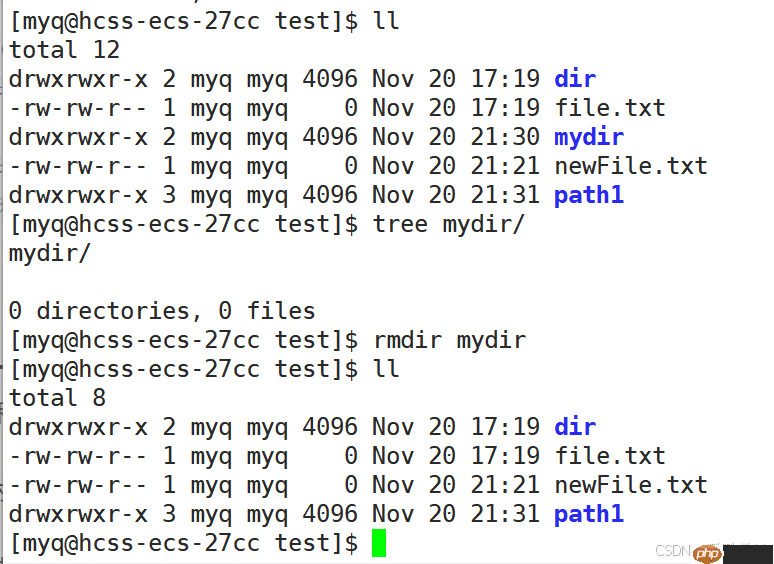
Task: Click the path1 entry under total 8
Action: [x=588, y=514]
